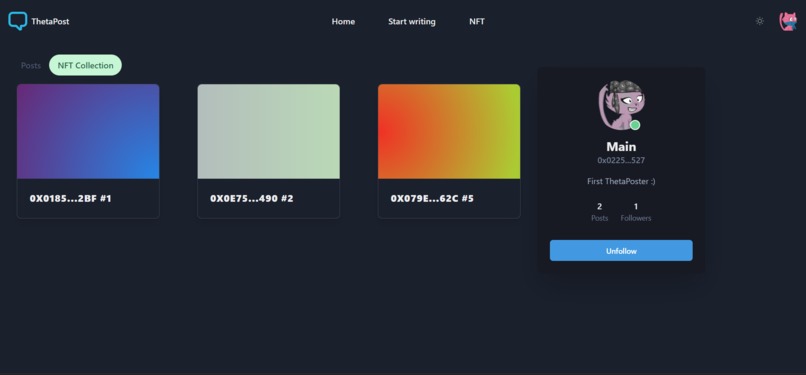The image size is (806, 375).
Task: Click the ThetaPost brand name text
Action: pyautogui.click(x=50, y=22)
